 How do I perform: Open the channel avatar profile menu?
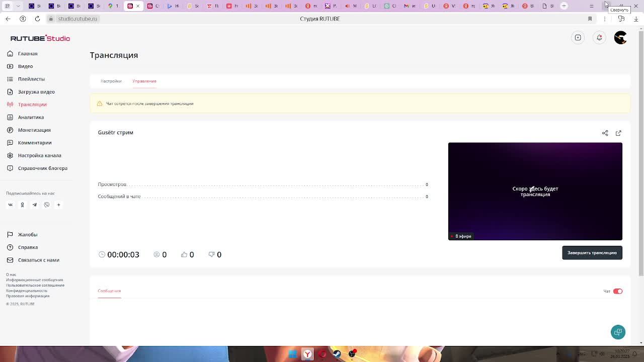click(x=620, y=38)
